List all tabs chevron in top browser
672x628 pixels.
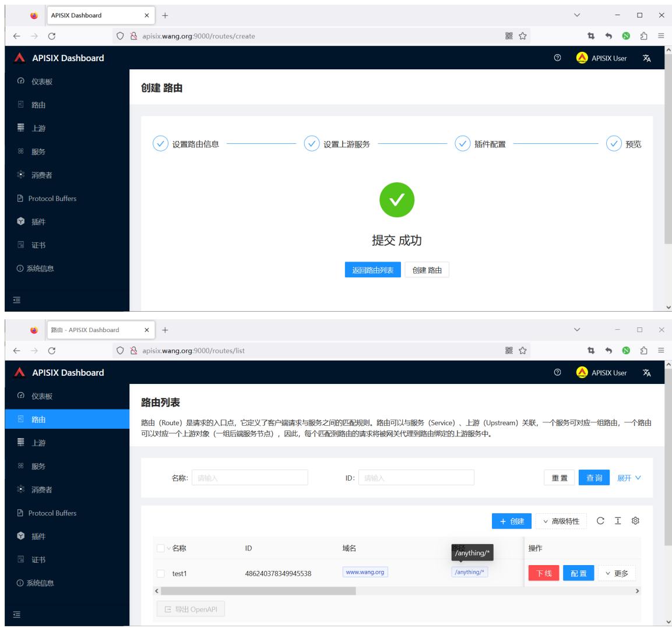point(577,15)
